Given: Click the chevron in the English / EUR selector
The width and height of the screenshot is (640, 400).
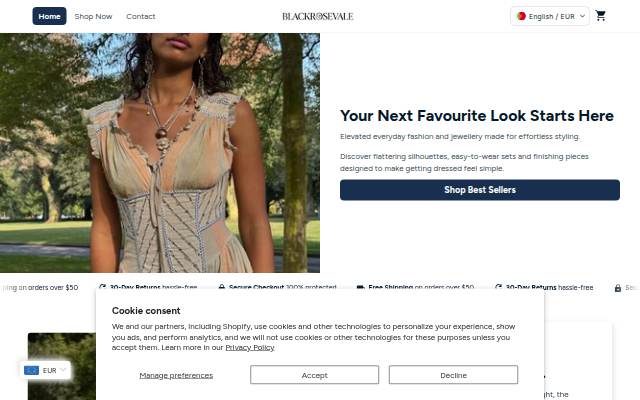Looking at the screenshot, I should [582, 16].
